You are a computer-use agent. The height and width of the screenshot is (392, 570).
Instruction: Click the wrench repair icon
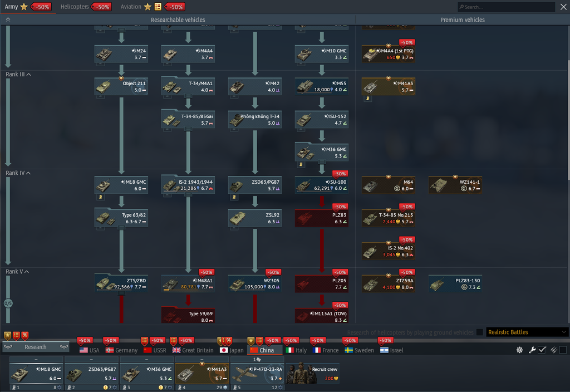(532, 350)
